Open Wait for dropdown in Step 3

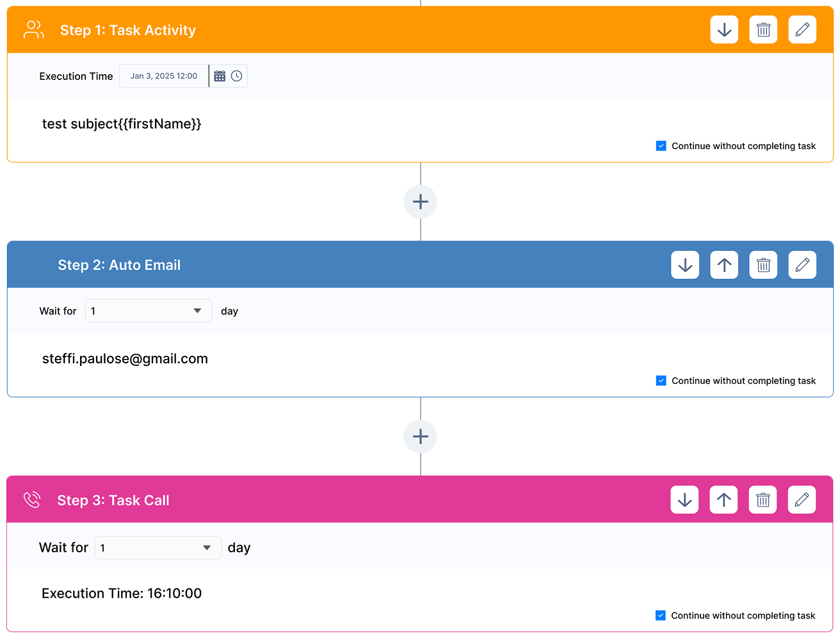coord(158,548)
